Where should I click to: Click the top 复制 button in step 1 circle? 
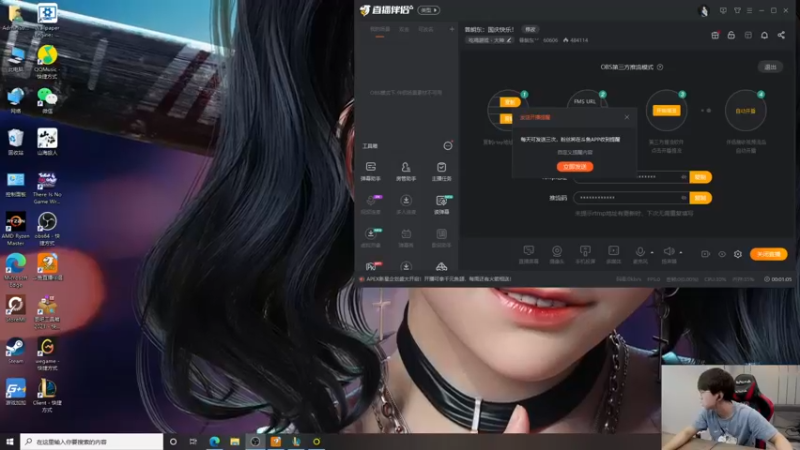coord(510,102)
